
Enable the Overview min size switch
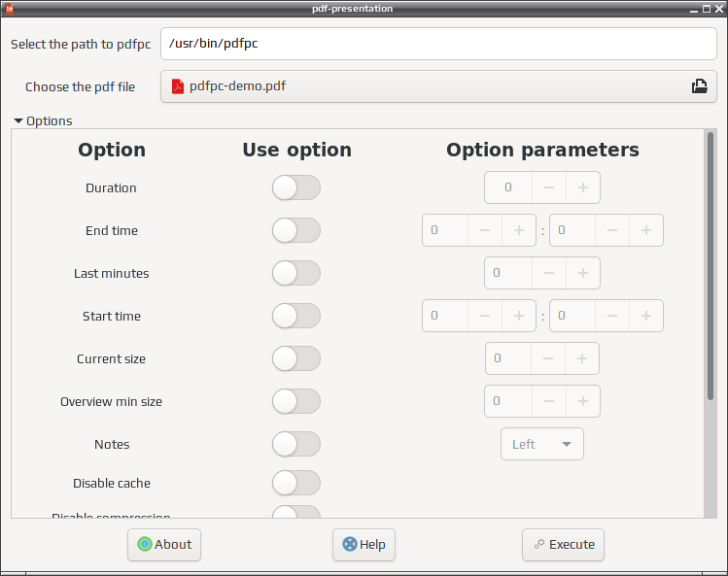[x=296, y=401]
